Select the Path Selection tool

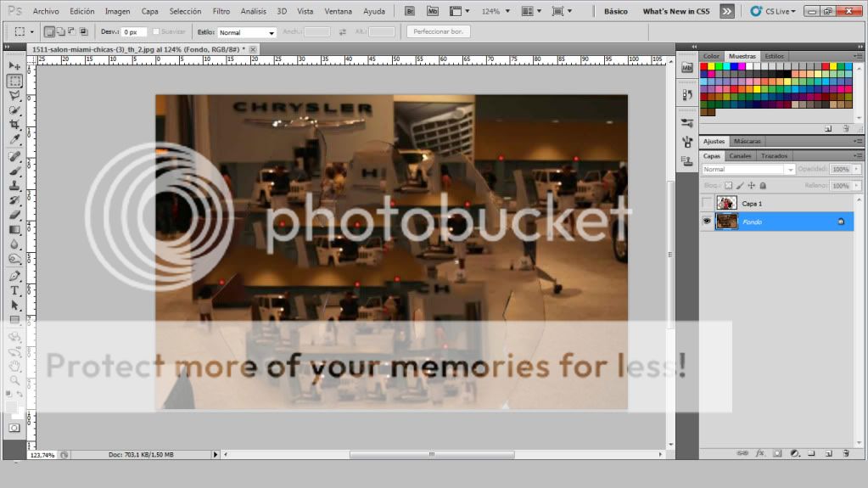pos(14,306)
